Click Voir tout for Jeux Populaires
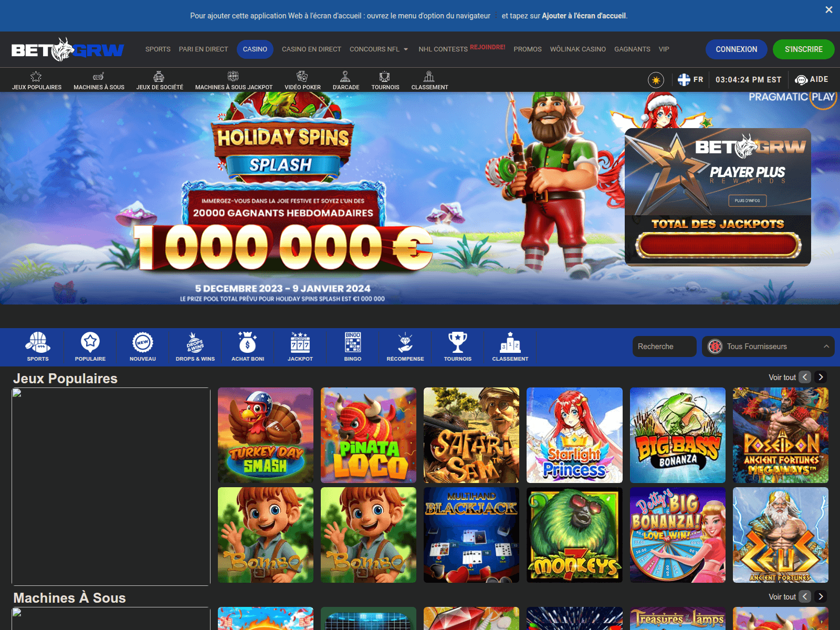 pos(782,377)
